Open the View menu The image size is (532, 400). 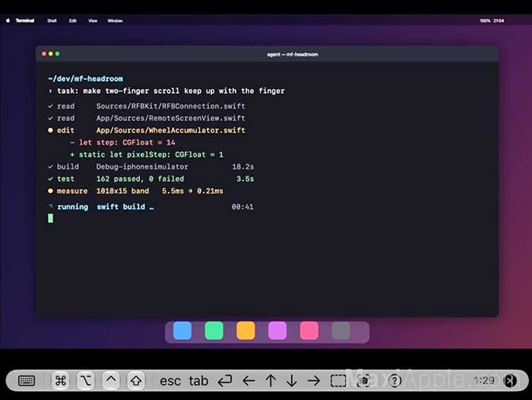(x=93, y=21)
